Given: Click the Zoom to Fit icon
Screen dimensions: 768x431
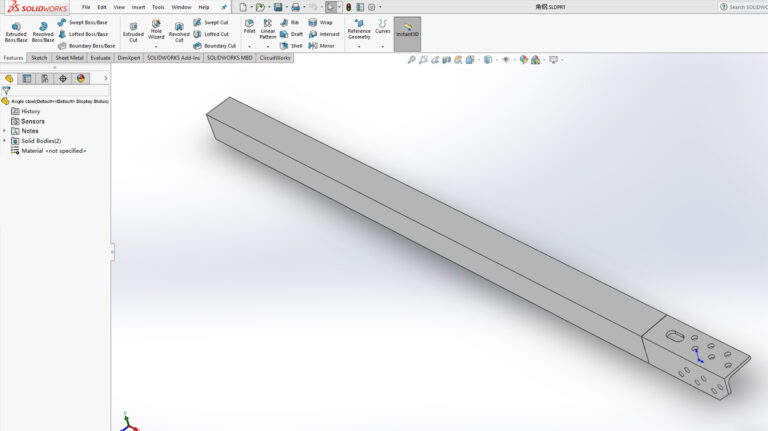Looking at the screenshot, I should 412,60.
